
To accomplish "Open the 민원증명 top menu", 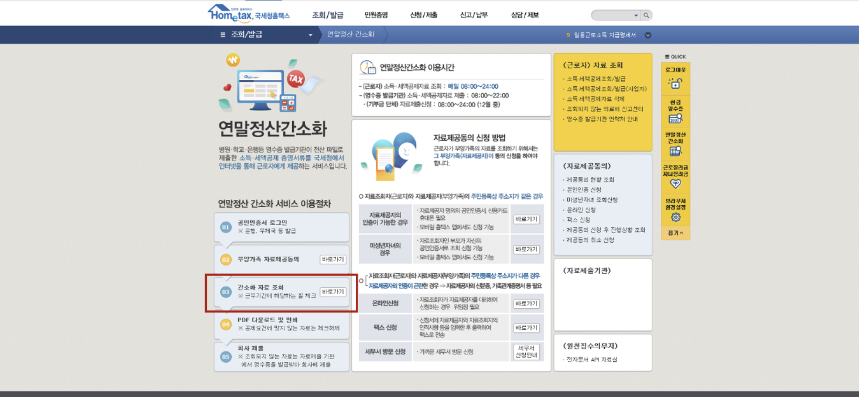I will (x=376, y=15).
